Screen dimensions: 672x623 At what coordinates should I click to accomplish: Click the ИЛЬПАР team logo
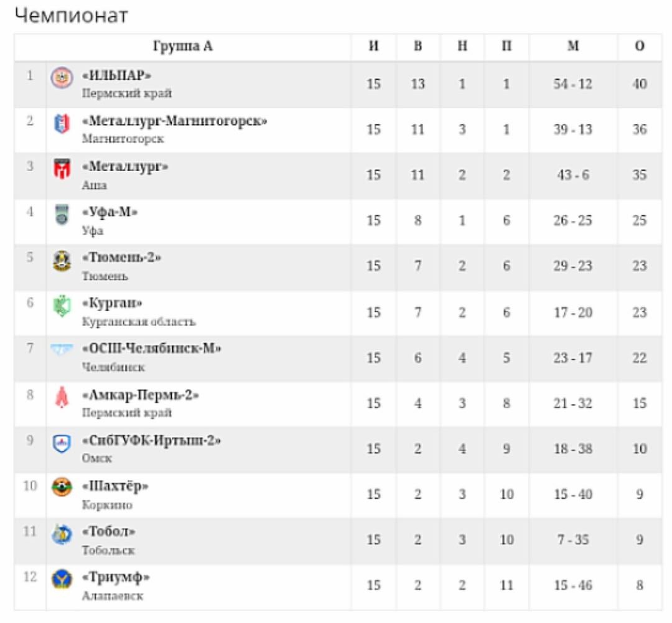pos(62,78)
